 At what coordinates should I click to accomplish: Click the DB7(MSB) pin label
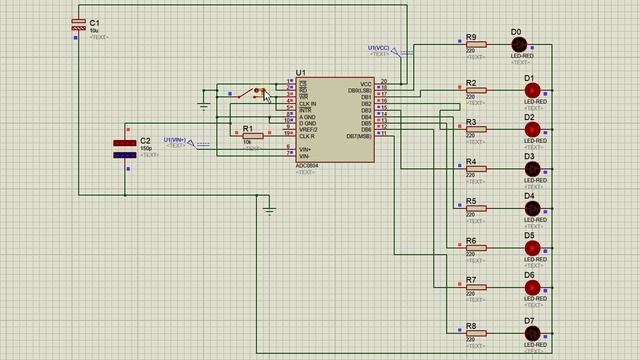pos(359,136)
